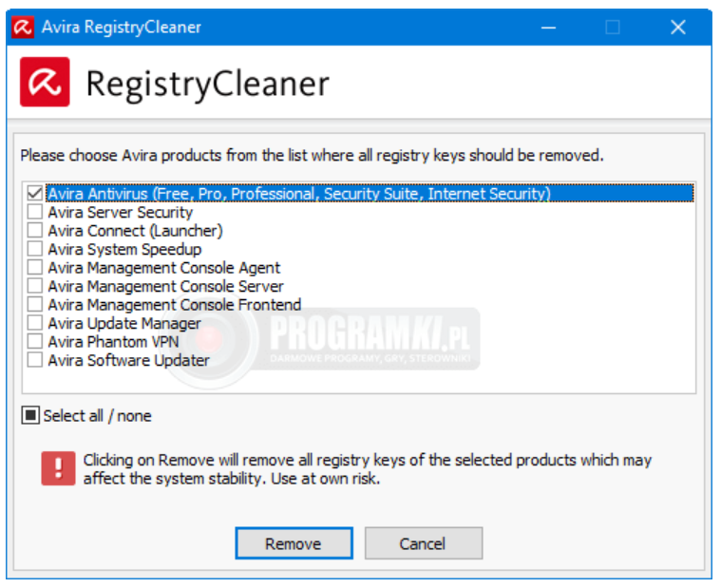Screen dimensions: 721x588
Task: Select the 'Avira Phantom VPN' row text
Action: [x=114, y=342]
